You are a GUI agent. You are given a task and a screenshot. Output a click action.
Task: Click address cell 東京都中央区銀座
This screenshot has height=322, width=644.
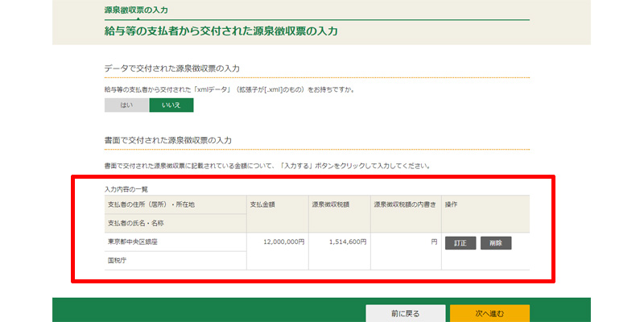175,242
